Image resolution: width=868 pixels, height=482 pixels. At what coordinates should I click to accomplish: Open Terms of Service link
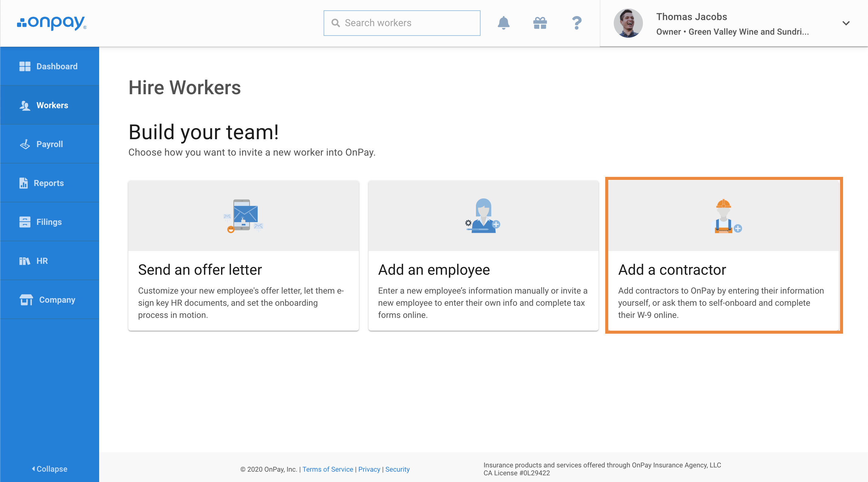[x=328, y=469]
